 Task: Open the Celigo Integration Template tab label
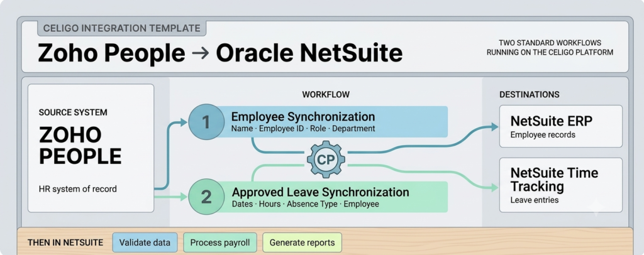(121, 28)
